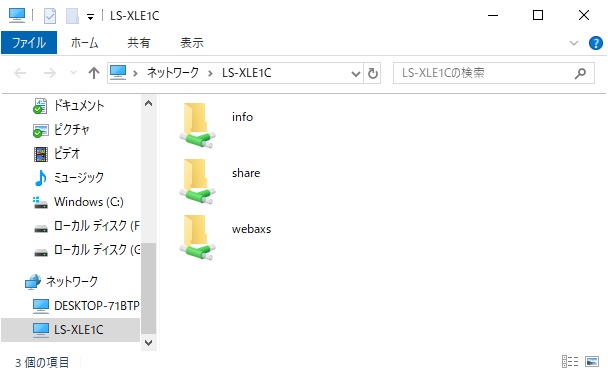
Task: Select ミュージック in the navigation pane
Action: [x=79, y=178]
